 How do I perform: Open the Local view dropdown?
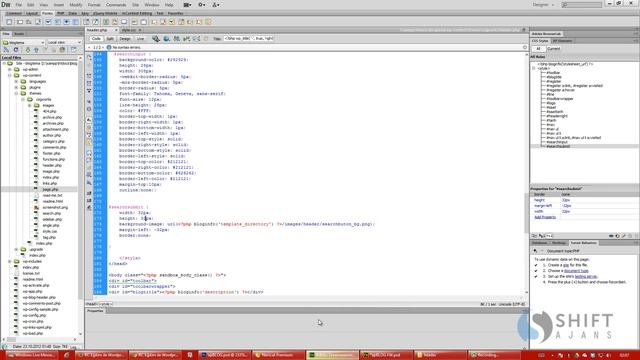tap(64, 42)
